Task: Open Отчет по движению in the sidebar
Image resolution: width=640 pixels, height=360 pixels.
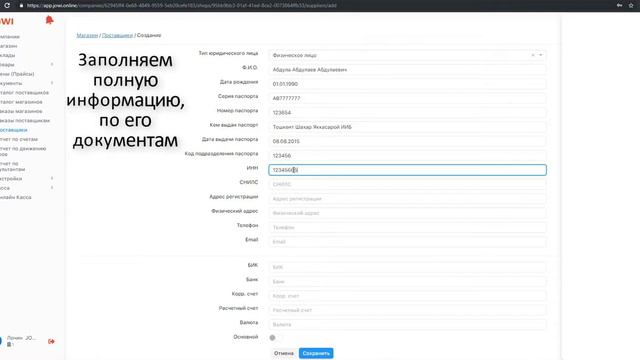Action: [23, 151]
